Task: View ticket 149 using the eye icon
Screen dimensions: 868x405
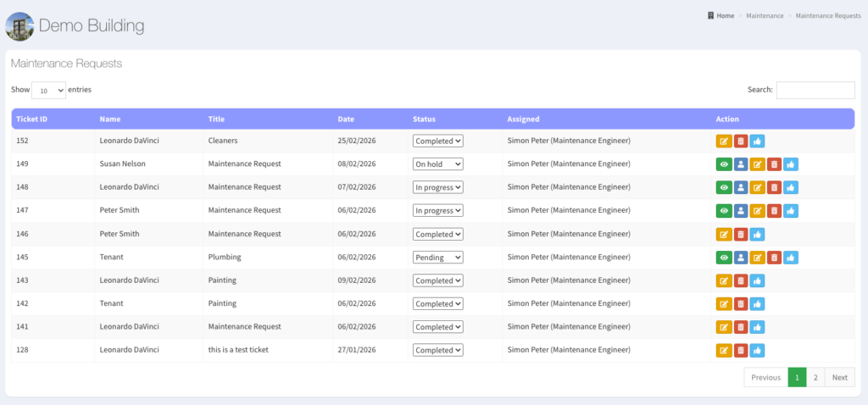Action: [724, 164]
